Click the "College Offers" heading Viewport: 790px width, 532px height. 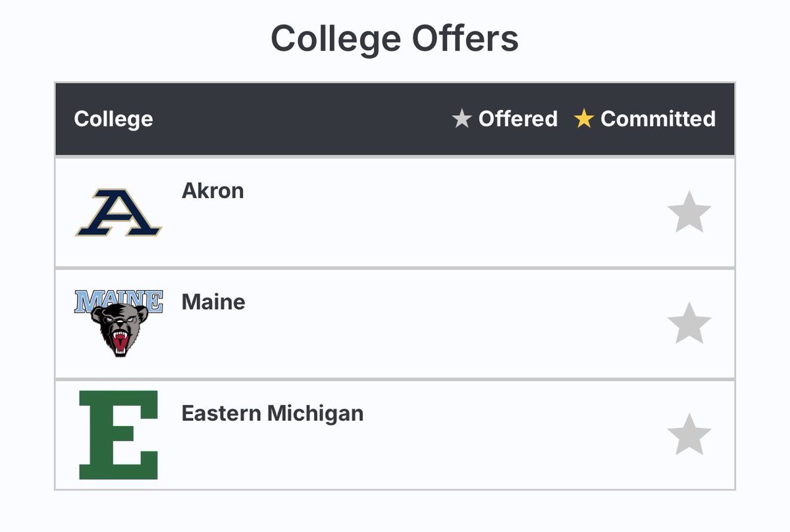[394, 38]
